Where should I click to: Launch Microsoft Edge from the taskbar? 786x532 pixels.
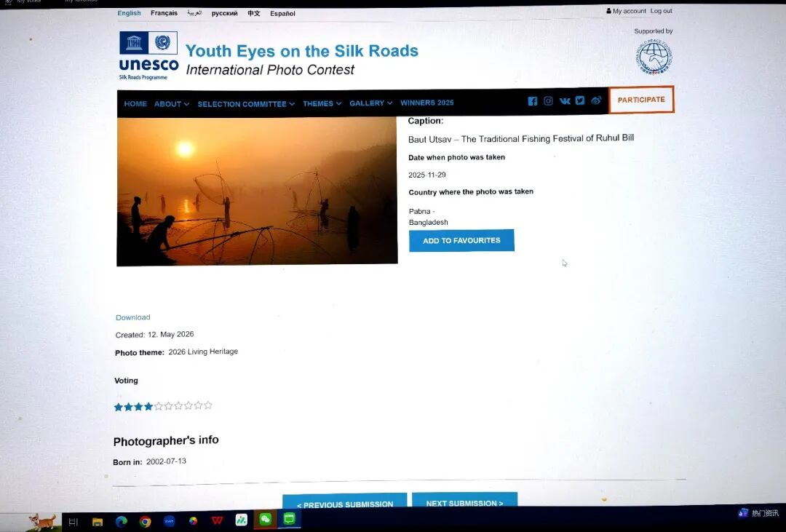click(122, 522)
